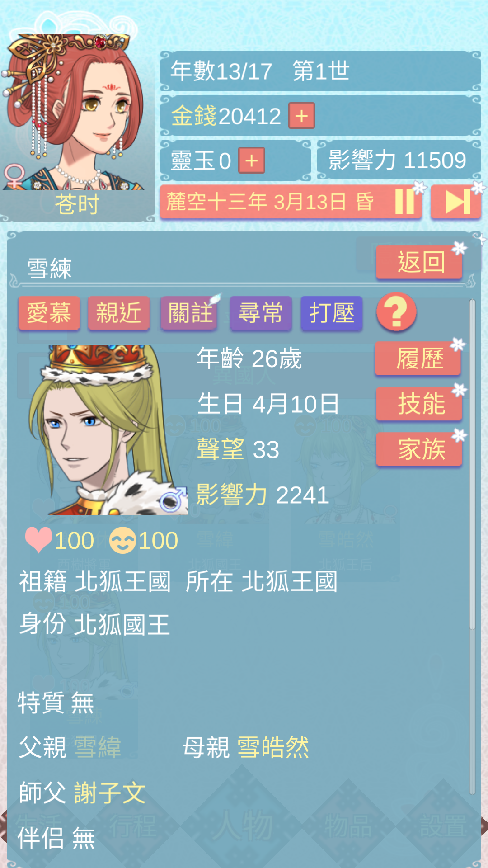Open master 謝子文's profile link
The image size is (488, 868).
(x=110, y=793)
